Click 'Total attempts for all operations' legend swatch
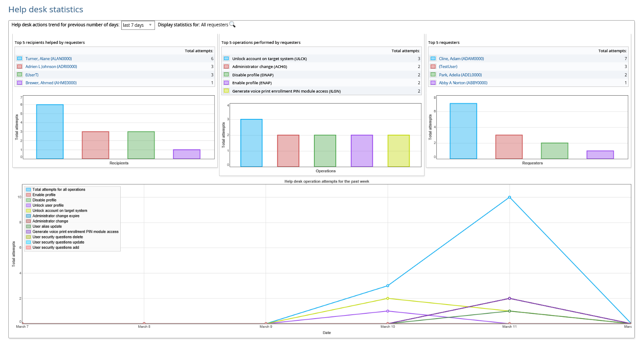 click(29, 190)
